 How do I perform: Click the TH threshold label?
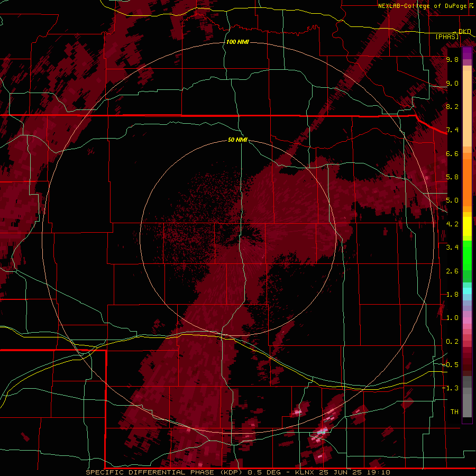454,412
